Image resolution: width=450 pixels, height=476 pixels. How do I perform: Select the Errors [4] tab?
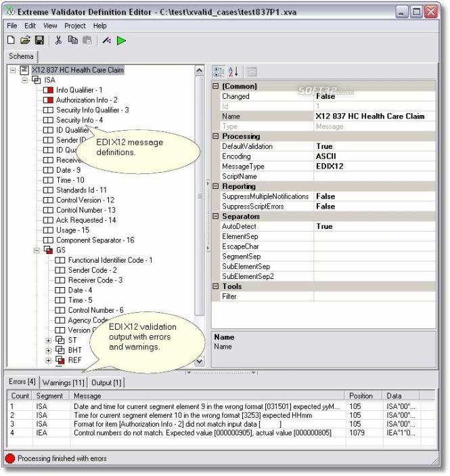22,382
